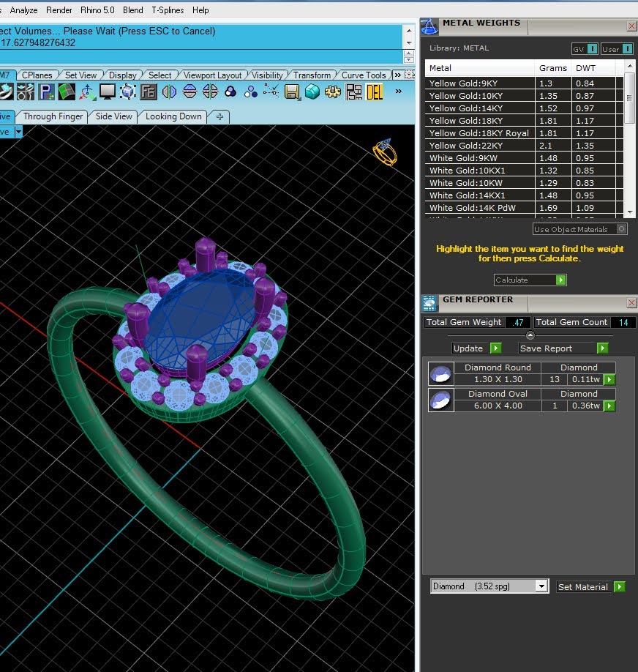Expand the toolbar overflow chevron
Viewport: 638px width, 672px height.
(x=399, y=92)
